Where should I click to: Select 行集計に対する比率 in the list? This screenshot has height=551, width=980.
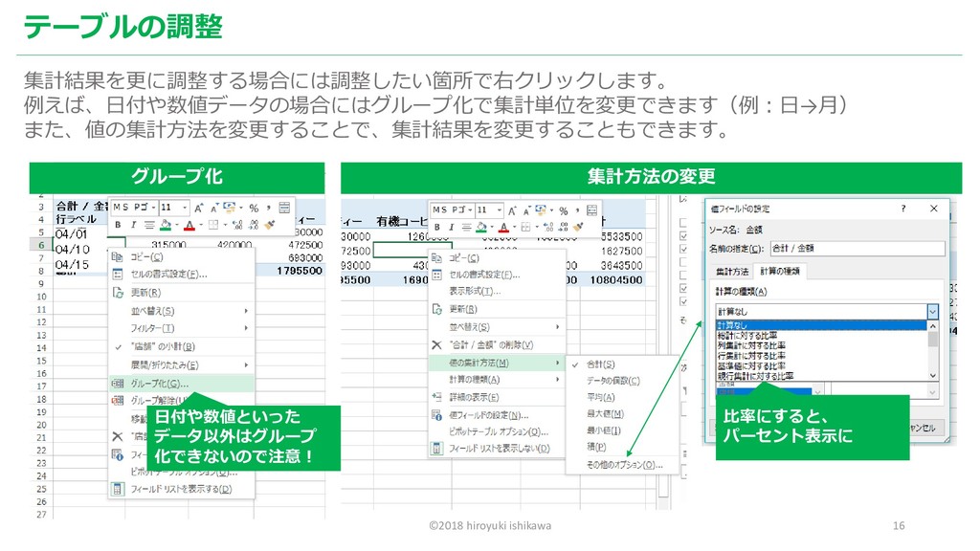[820, 356]
